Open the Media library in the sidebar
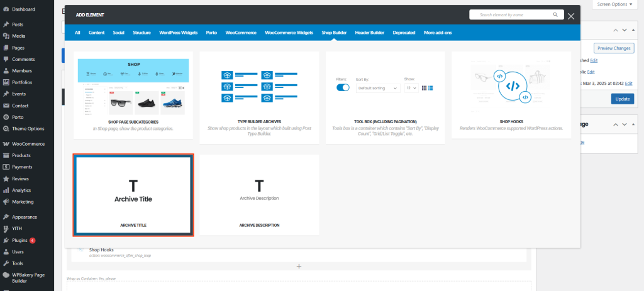The image size is (644, 291). click(x=19, y=36)
